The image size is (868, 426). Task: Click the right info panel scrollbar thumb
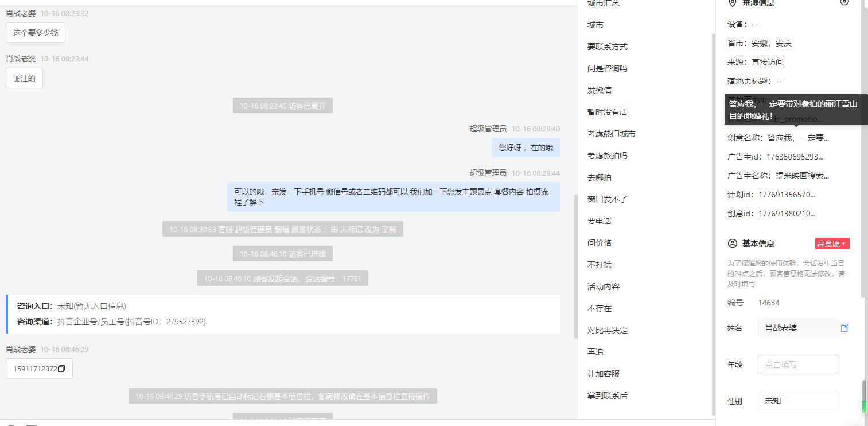tap(865, 396)
